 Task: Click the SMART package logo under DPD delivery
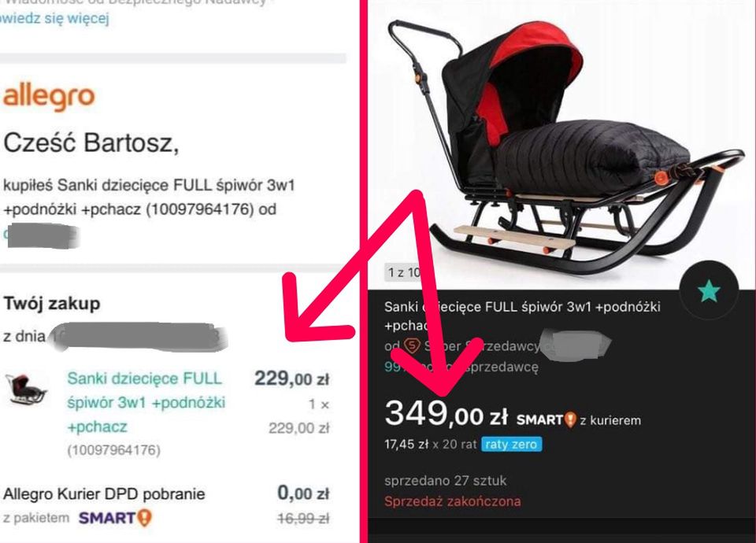115,518
